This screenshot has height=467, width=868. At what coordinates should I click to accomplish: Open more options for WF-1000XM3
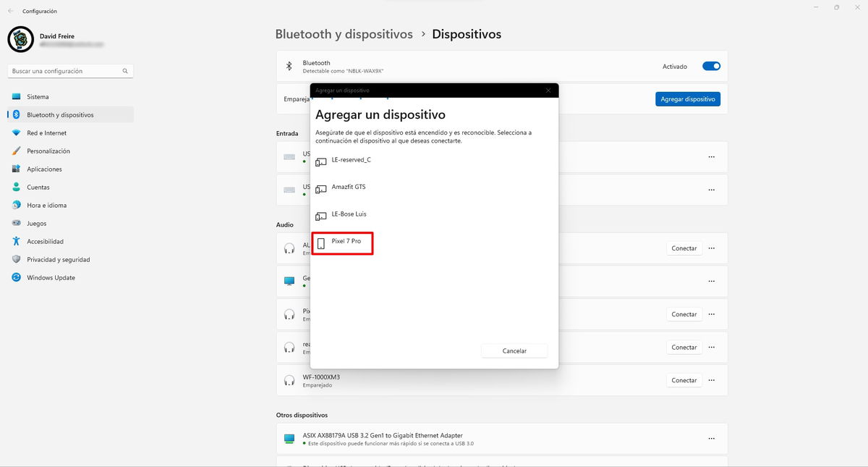click(712, 380)
